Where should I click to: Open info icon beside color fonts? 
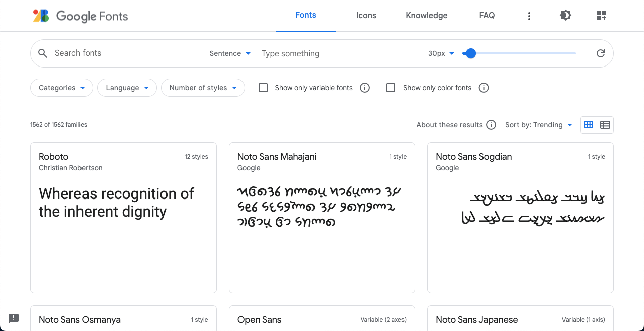[x=484, y=88]
